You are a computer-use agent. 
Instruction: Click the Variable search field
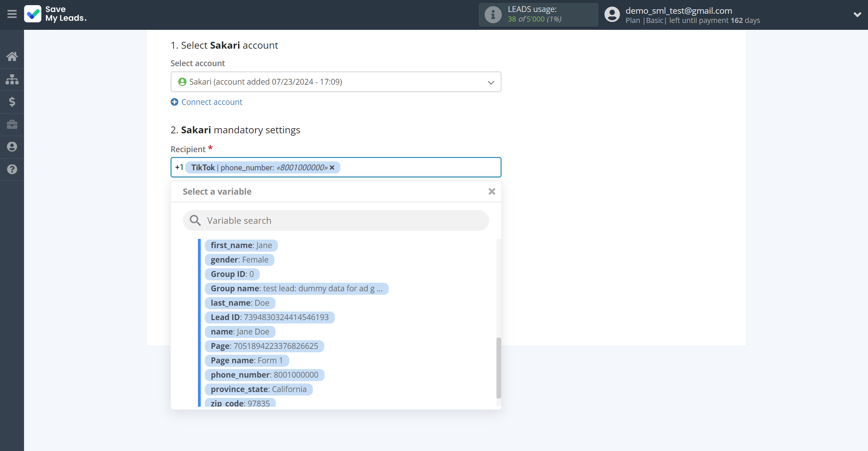(x=336, y=221)
